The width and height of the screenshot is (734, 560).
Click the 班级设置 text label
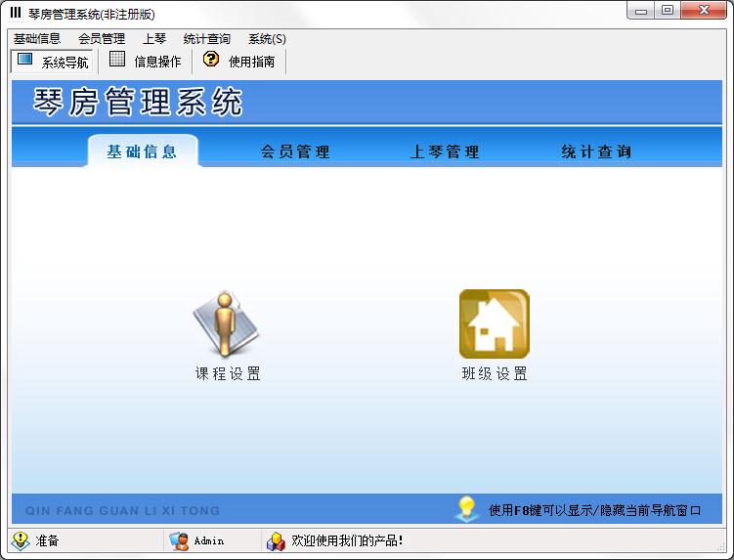495,373
